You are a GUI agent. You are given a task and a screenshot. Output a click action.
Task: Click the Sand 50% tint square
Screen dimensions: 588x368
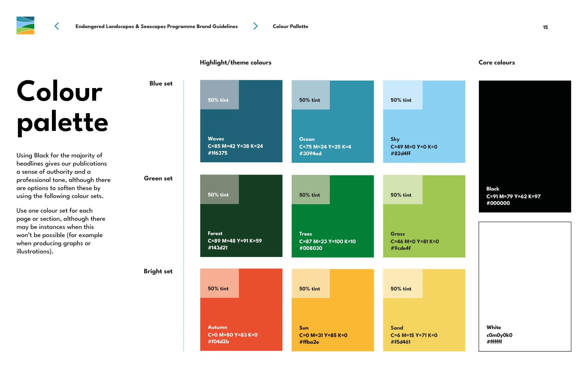click(x=402, y=283)
